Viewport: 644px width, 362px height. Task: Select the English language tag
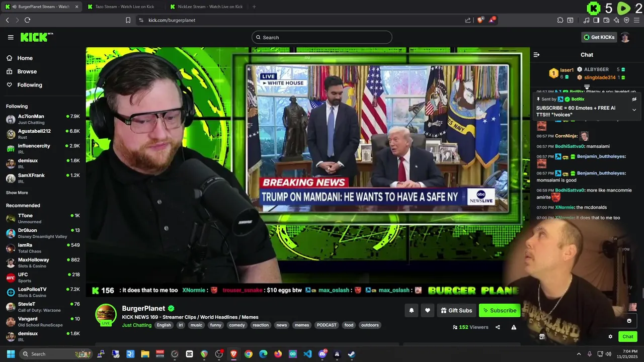(164, 325)
